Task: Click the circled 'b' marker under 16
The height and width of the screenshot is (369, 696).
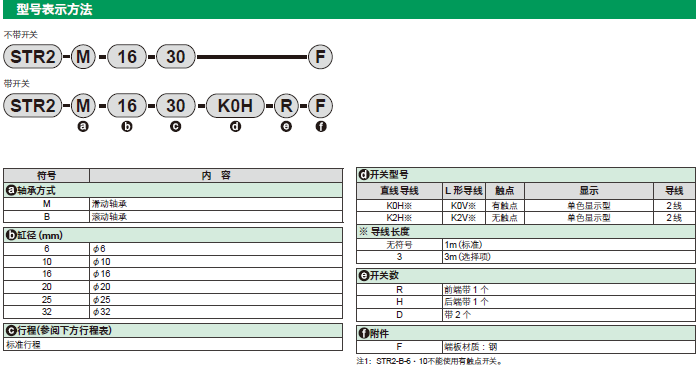Action: 127,127
